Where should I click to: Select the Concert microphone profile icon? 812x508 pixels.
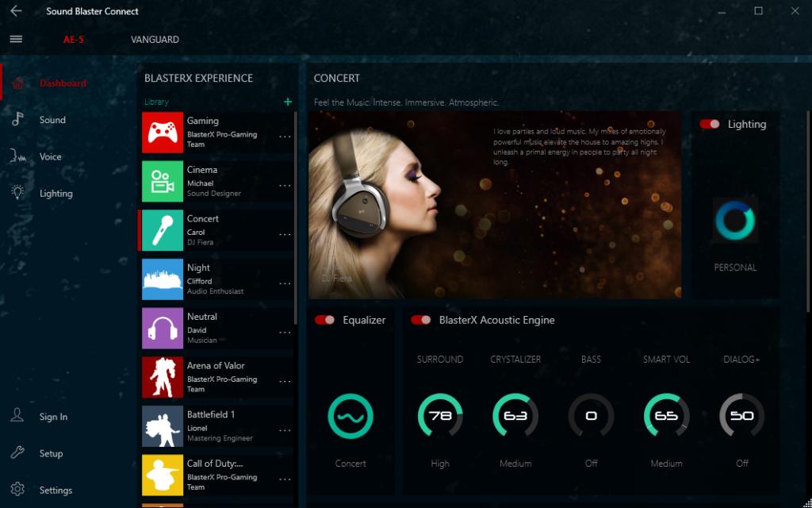click(163, 230)
